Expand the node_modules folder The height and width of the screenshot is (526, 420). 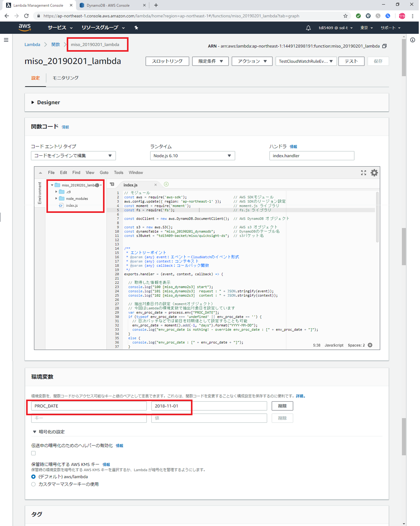(x=56, y=199)
